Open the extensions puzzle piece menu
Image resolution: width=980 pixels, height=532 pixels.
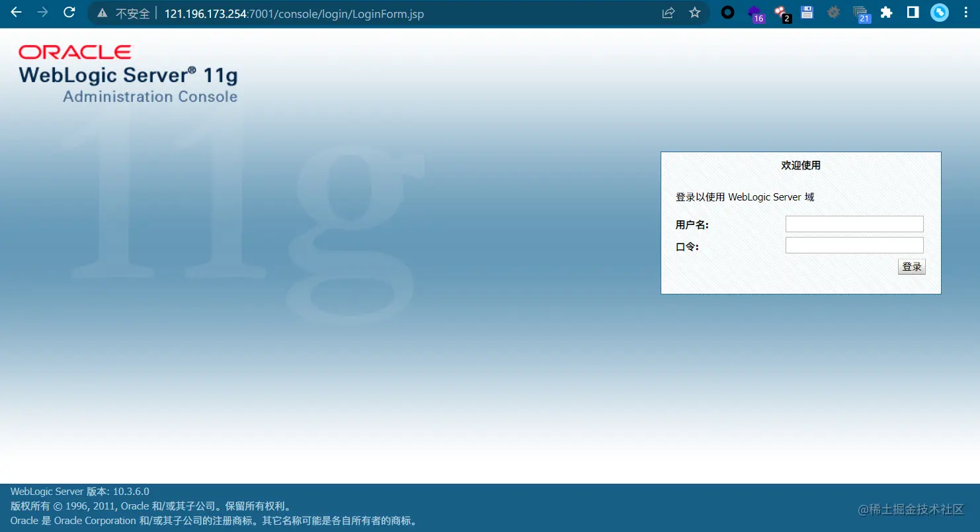887,13
